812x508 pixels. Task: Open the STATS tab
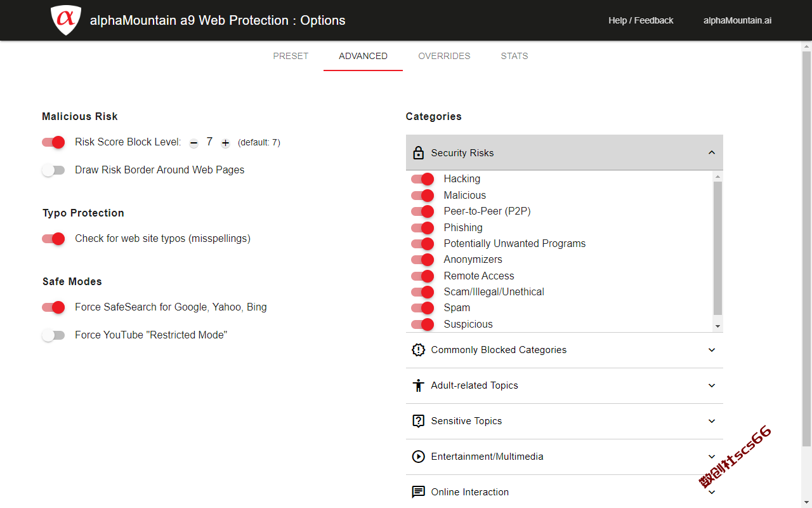pos(514,56)
